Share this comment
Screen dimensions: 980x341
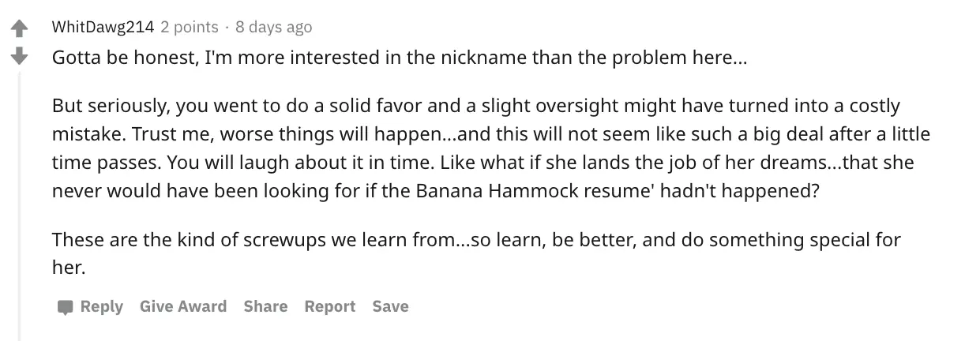[x=265, y=306]
